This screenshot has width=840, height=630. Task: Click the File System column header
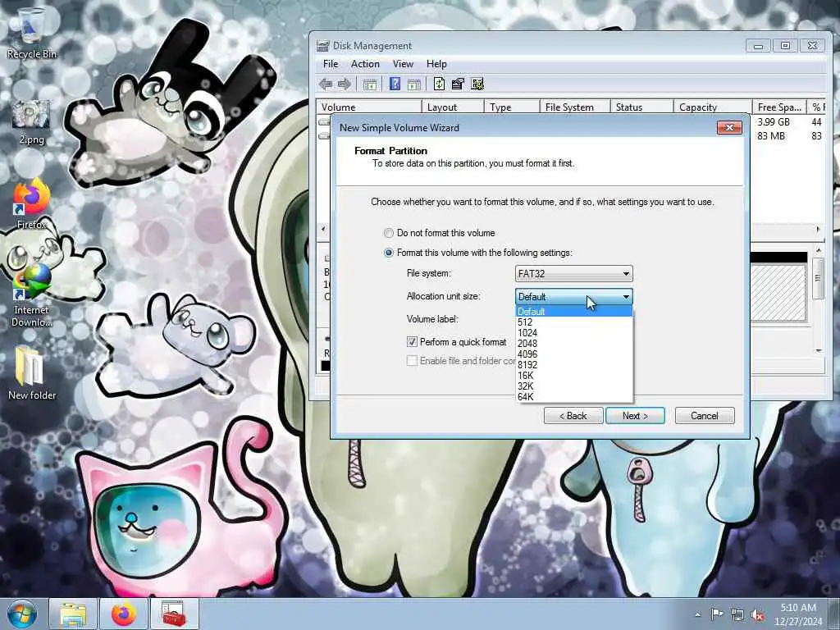[x=575, y=107]
